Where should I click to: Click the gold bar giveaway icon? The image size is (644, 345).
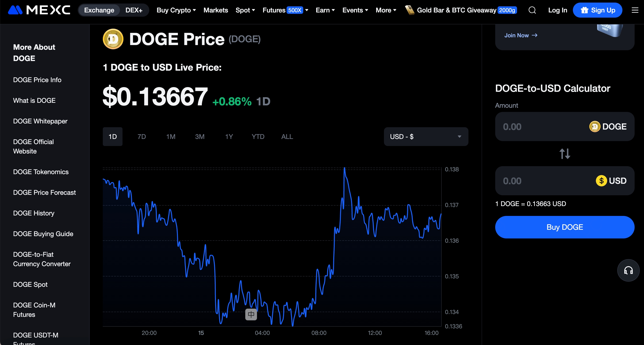pos(410,10)
